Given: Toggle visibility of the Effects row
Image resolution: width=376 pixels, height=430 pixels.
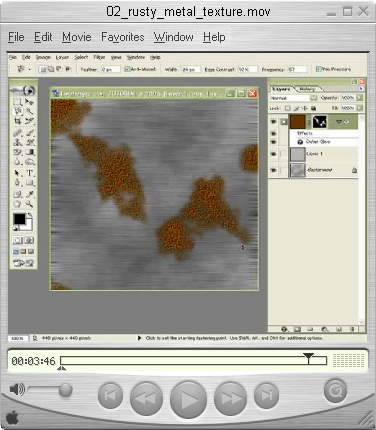Looking at the screenshot, I should pyautogui.click(x=273, y=133).
